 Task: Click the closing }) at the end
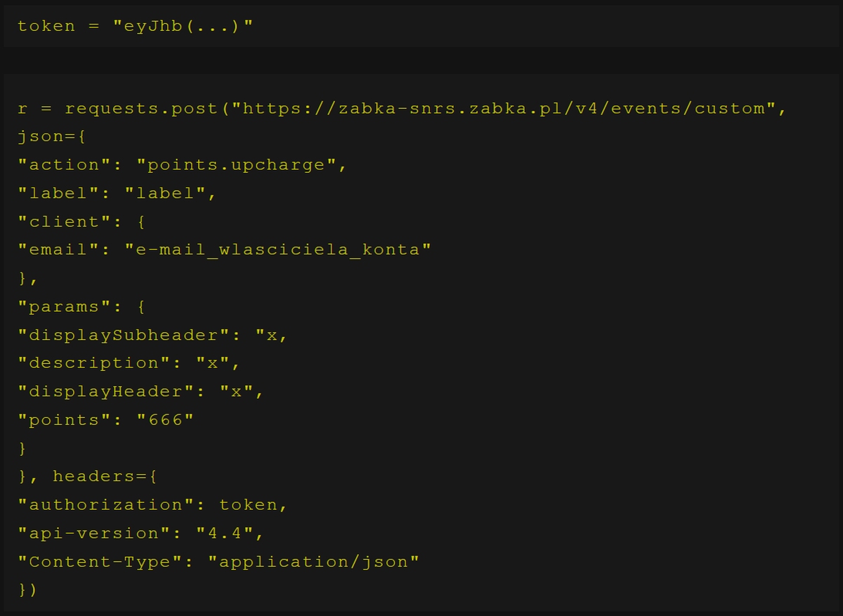tap(27, 590)
